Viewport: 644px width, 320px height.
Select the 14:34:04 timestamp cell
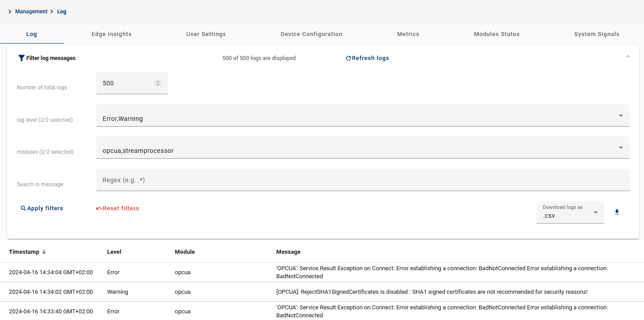tap(51, 272)
